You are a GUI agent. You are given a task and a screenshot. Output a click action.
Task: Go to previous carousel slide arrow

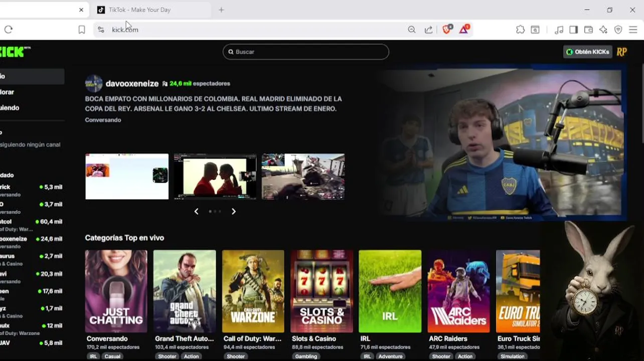[x=196, y=212]
